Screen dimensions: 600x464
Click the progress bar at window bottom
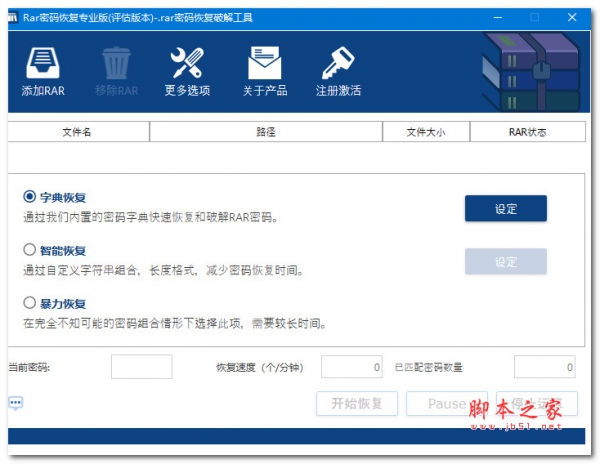point(297,436)
